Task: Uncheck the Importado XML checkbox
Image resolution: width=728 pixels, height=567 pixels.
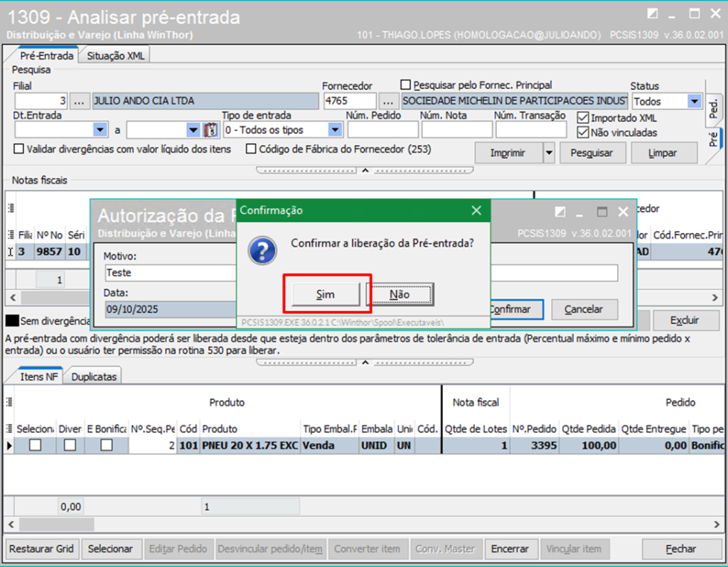Action: [x=583, y=118]
